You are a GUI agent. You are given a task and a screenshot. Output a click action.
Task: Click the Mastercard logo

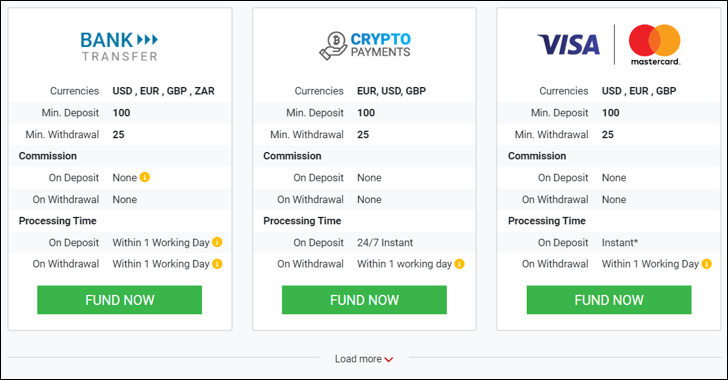[655, 45]
